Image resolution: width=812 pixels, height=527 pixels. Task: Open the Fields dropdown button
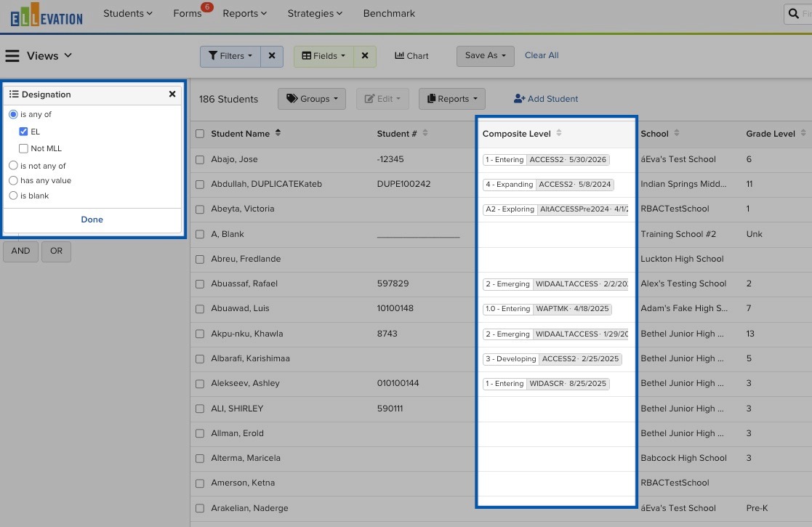click(323, 56)
